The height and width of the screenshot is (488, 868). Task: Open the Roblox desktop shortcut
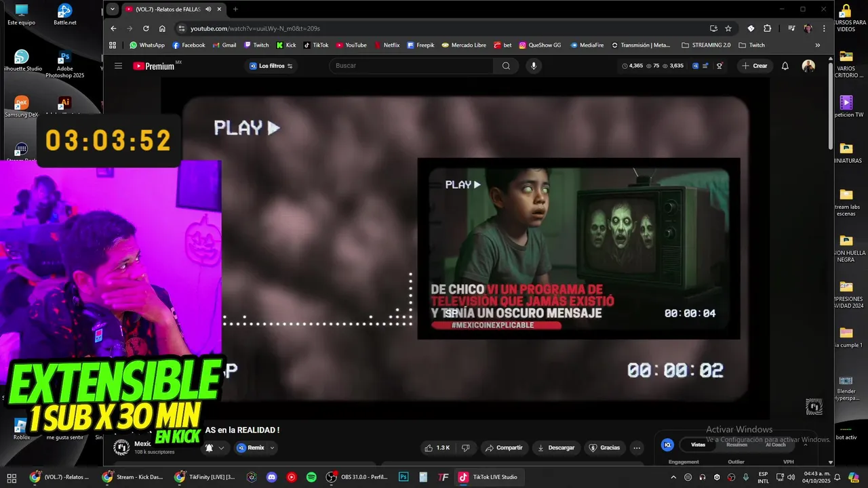[21, 429]
